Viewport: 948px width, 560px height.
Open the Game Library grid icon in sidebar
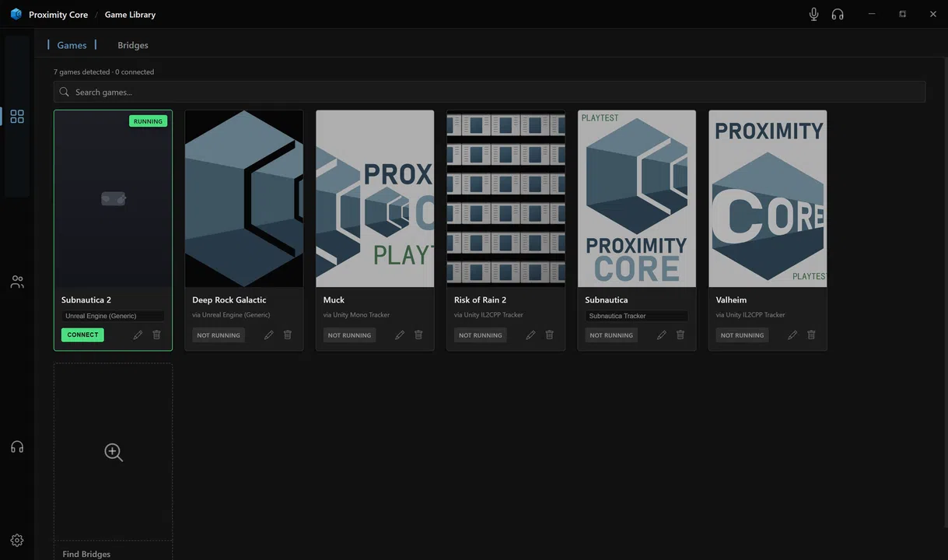pyautogui.click(x=17, y=117)
